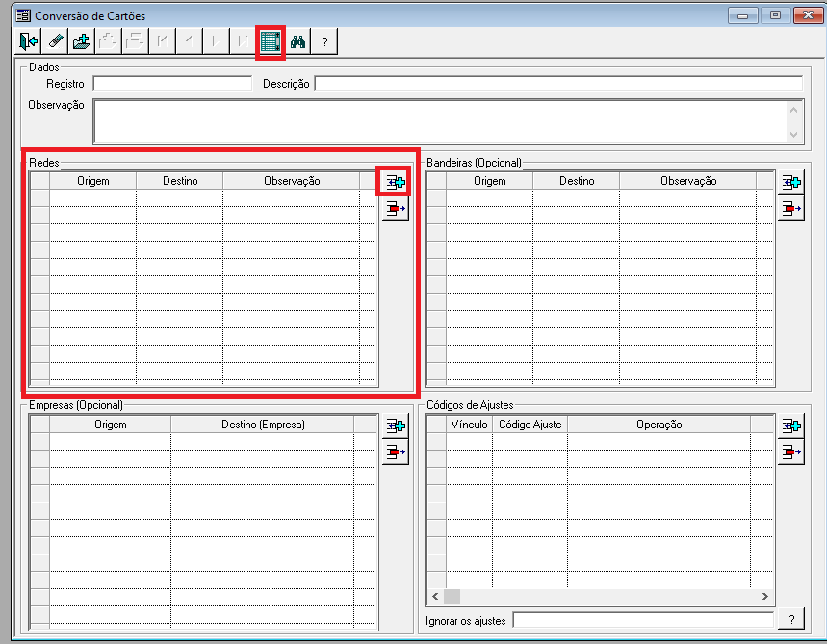
Task: Click Destino (Empresa) column header
Action: (x=263, y=425)
